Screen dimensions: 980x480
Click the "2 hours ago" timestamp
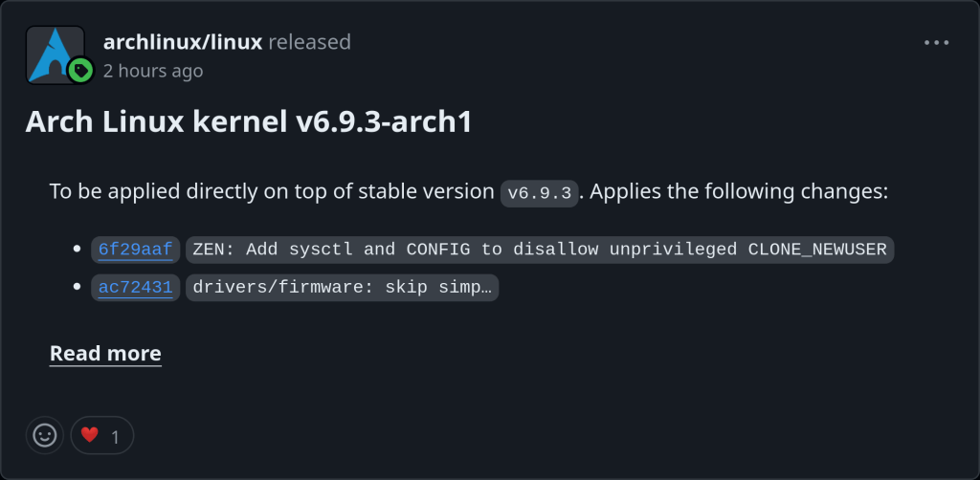pyautogui.click(x=153, y=71)
